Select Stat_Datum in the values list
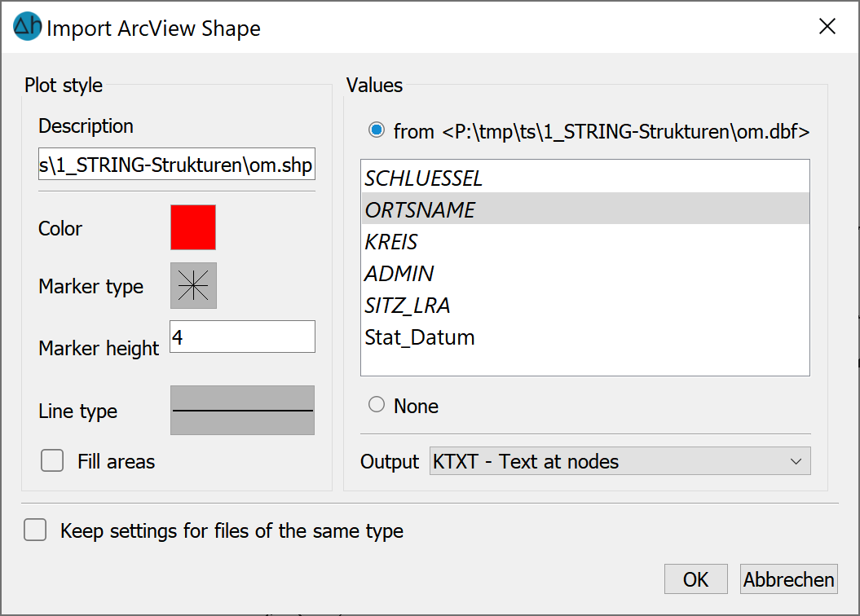Screen dimensions: 860x616 [x=585, y=336]
